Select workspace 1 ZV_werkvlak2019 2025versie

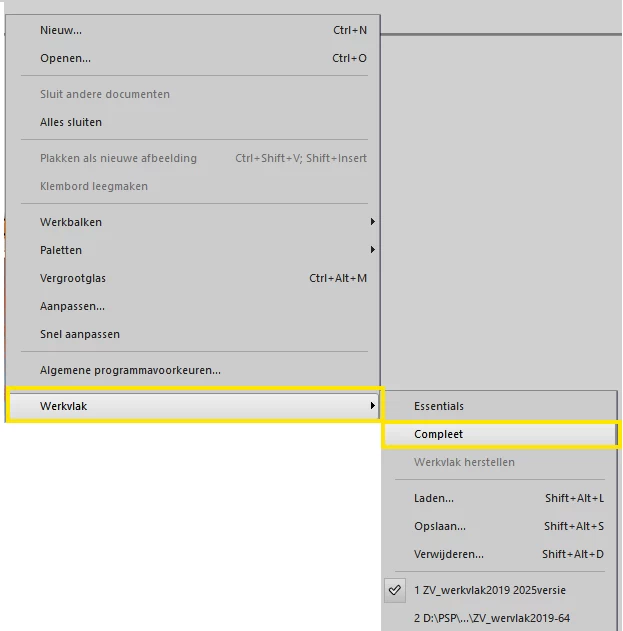499,590
